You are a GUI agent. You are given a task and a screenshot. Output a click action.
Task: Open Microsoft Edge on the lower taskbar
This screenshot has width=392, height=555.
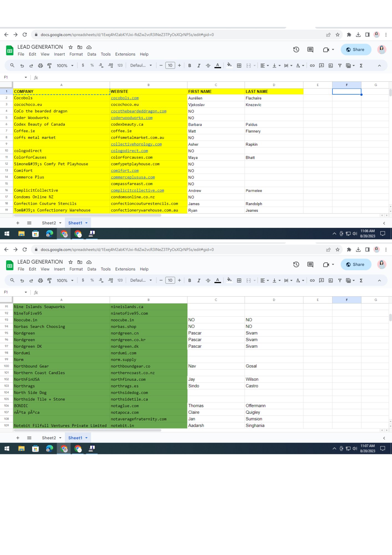tap(50, 448)
